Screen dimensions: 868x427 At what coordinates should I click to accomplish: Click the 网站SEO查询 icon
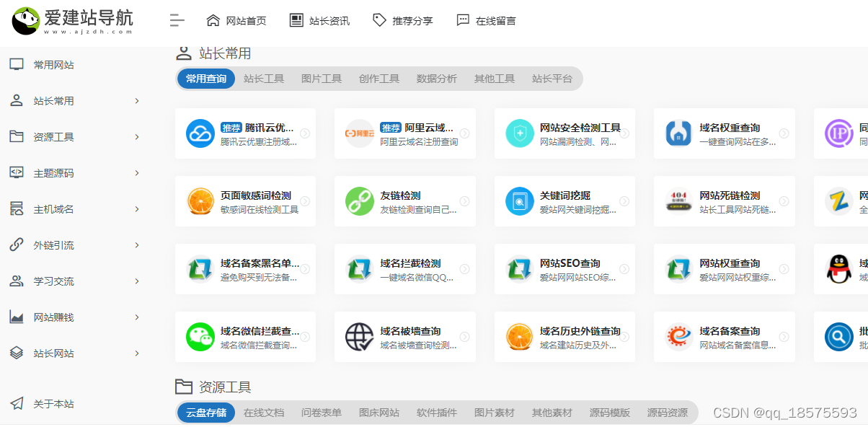click(x=520, y=269)
